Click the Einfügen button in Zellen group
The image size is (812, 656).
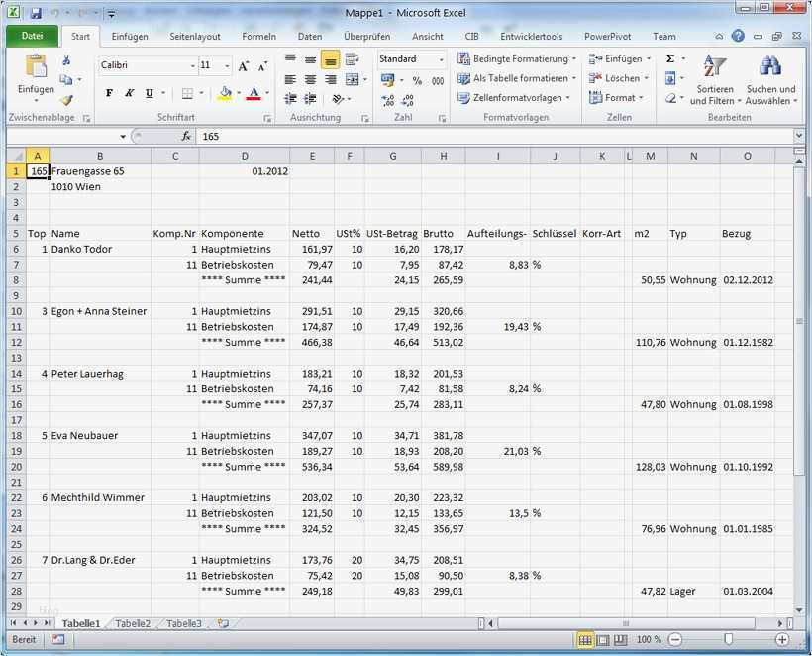pyautogui.click(x=619, y=59)
